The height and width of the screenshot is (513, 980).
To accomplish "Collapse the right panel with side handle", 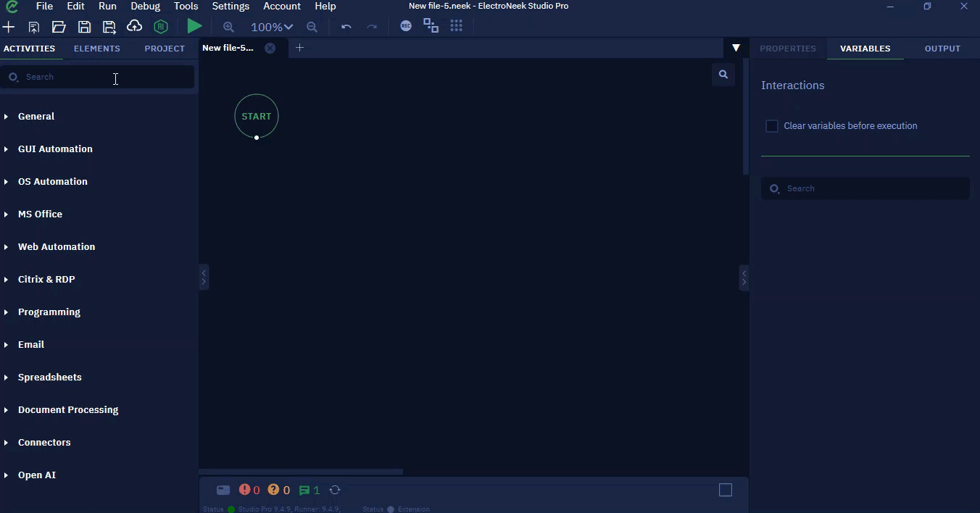I will 744,278.
